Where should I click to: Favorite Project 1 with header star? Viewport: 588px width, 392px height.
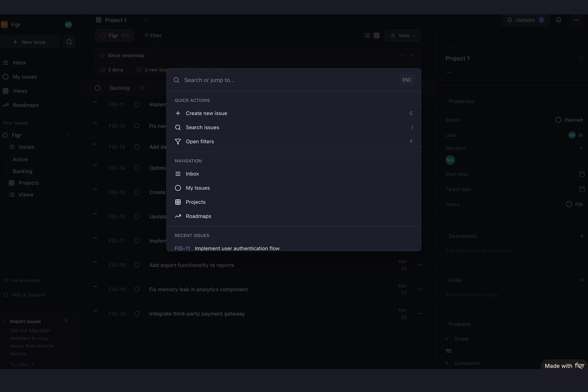tap(146, 20)
